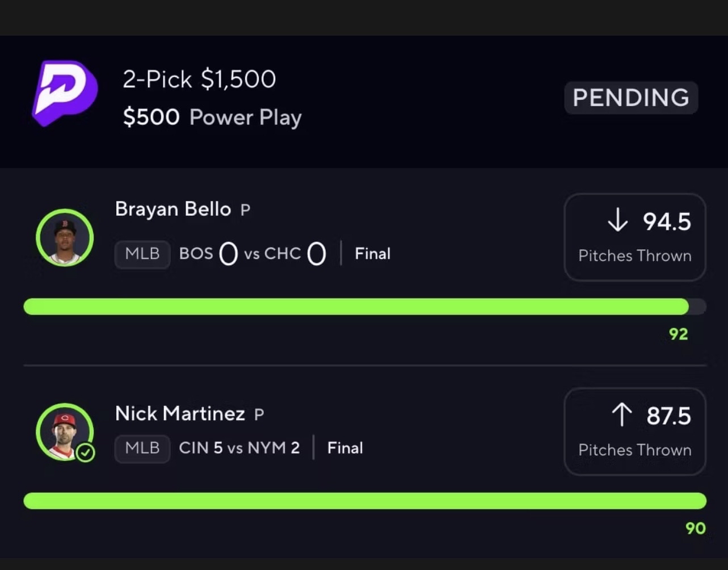The image size is (728, 570).
Task: Click the Nick Martinez player name
Action: click(180, 413)
